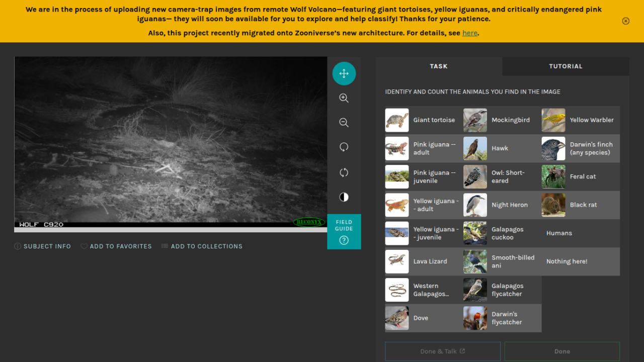Choose Mockingbird
Viewport: 644px width, 362px height.
tap(503, 120)
